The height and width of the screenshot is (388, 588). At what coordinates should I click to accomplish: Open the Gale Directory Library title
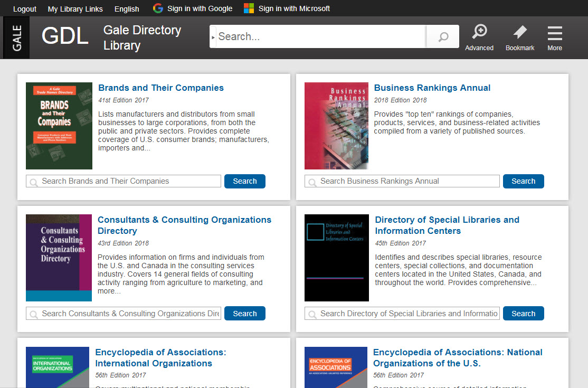[142, 37]
